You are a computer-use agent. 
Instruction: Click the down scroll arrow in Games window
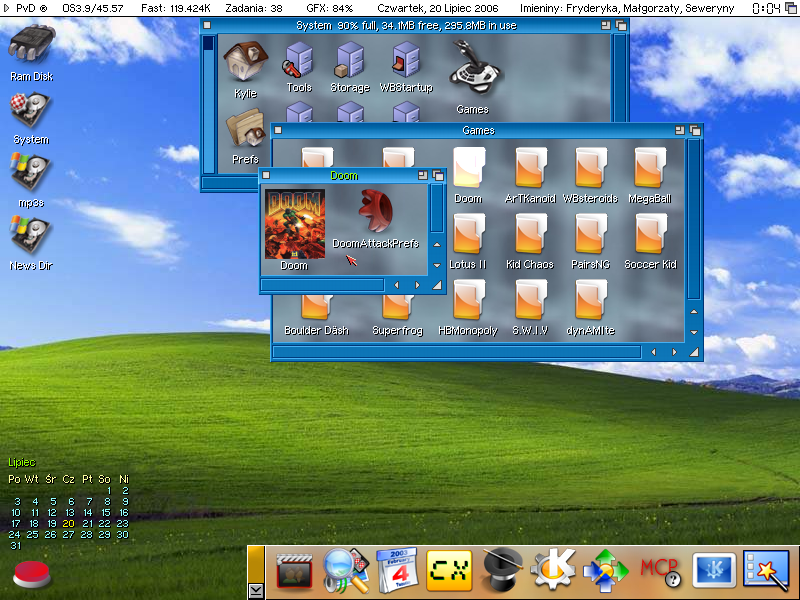click(x=694, y=332)
